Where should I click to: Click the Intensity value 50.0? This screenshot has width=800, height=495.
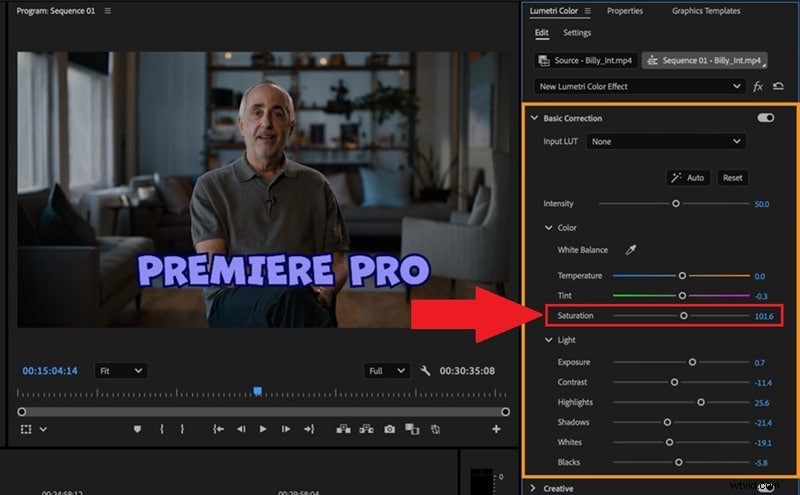(762, 204)
